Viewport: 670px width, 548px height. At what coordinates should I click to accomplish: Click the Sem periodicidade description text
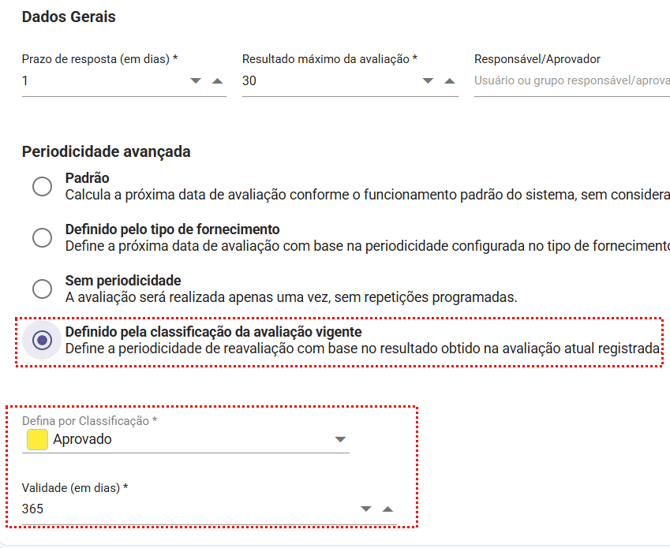tap(290, 297)
